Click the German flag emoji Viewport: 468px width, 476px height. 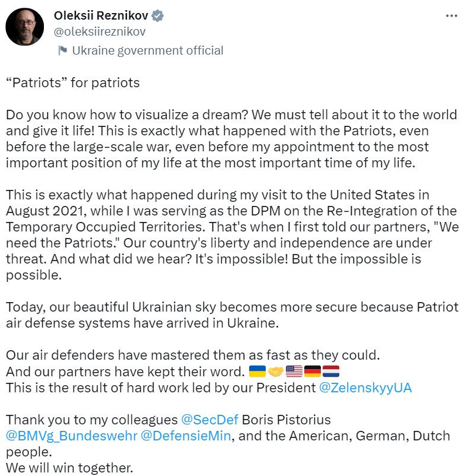[312, 372]
